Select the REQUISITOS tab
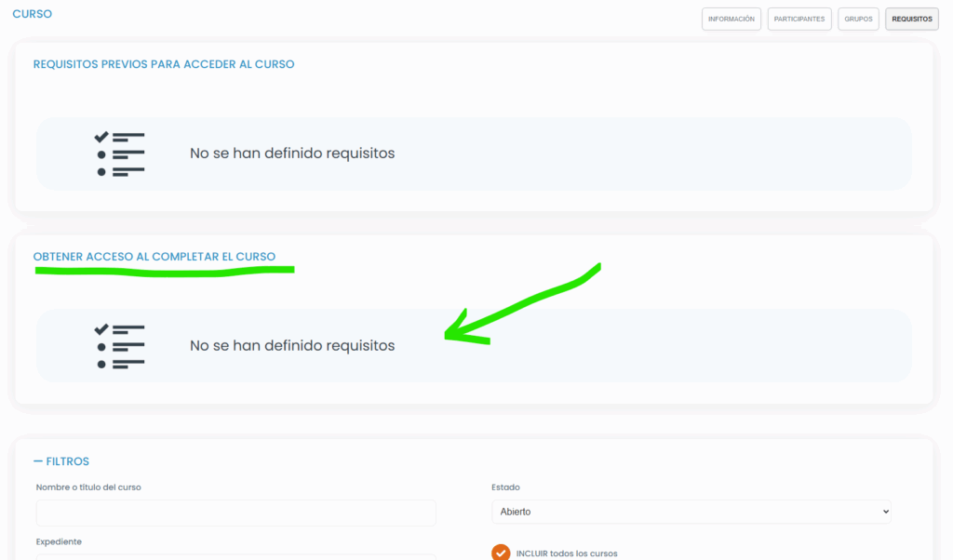 [x=911, y=19]
